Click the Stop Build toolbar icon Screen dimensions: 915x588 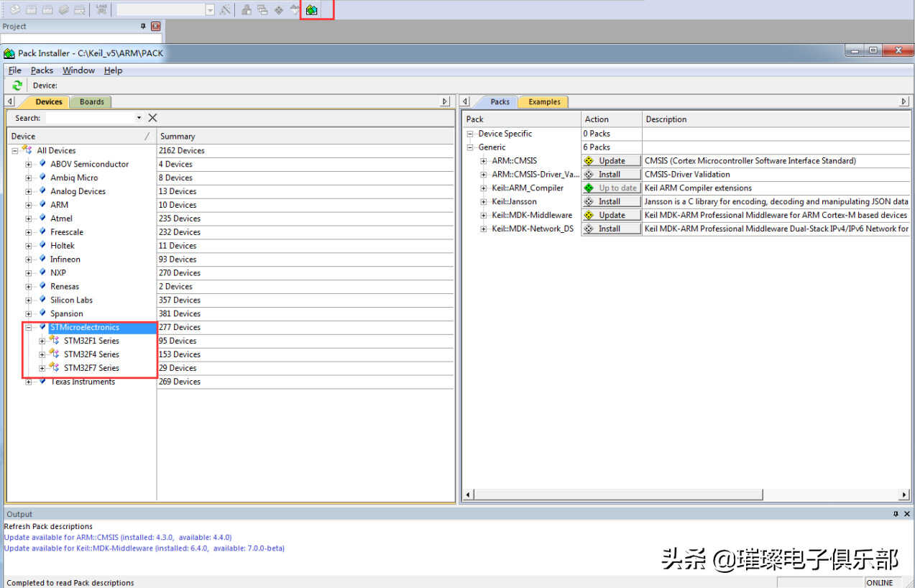pyautogui.click(x=80, y=10)
